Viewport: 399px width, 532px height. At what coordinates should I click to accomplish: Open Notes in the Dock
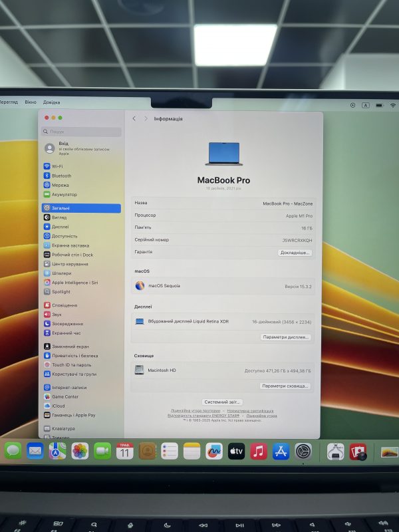pos(192,451)
